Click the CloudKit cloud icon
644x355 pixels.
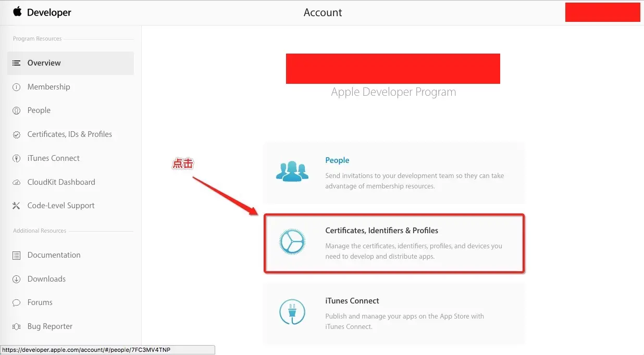pyautogui.click(x=17, y=182)
